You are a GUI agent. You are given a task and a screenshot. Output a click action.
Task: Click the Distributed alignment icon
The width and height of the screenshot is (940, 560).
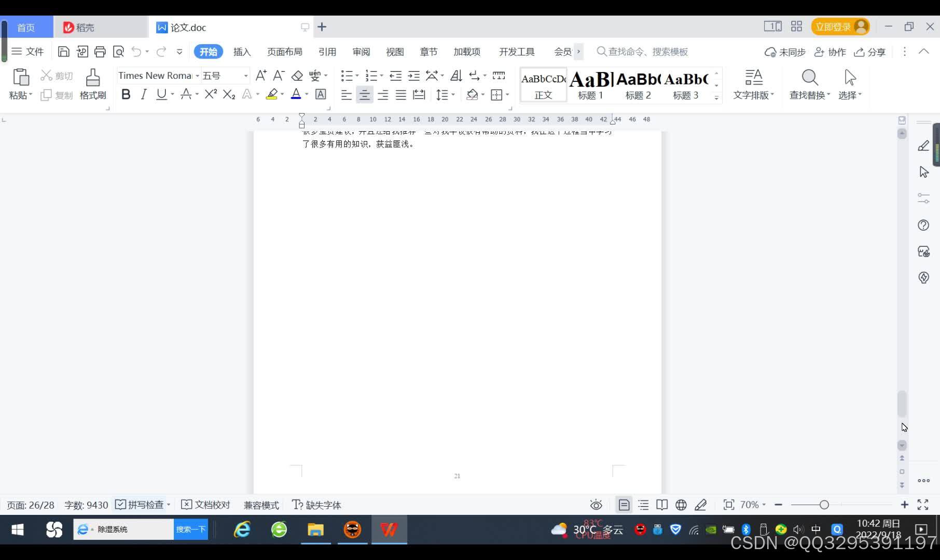click(x=419, y=94)
